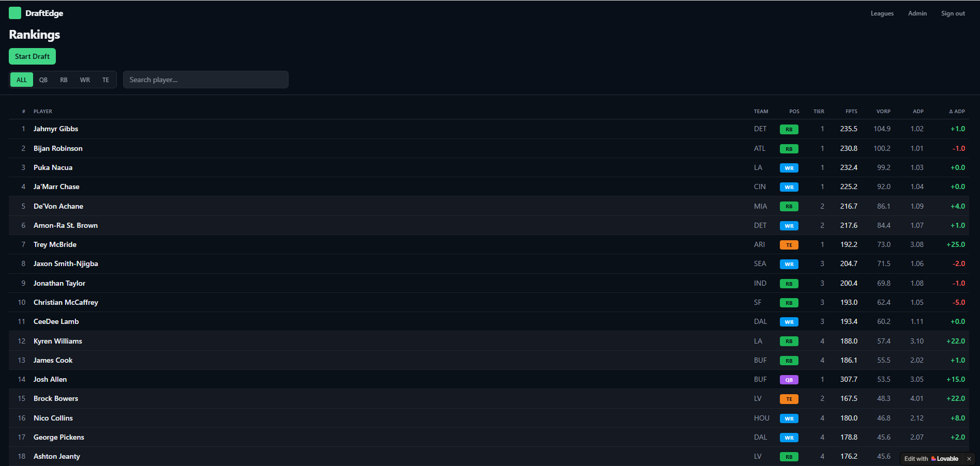Open the Leagues menu item
Viewport: 980px width, 466px height.
(x=882, y=13)
